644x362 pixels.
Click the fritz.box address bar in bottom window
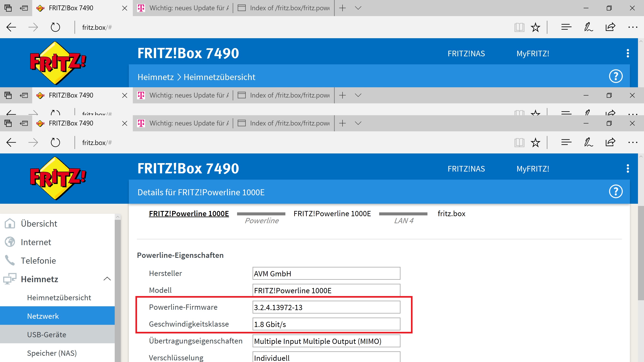click(x=97, y=143)
